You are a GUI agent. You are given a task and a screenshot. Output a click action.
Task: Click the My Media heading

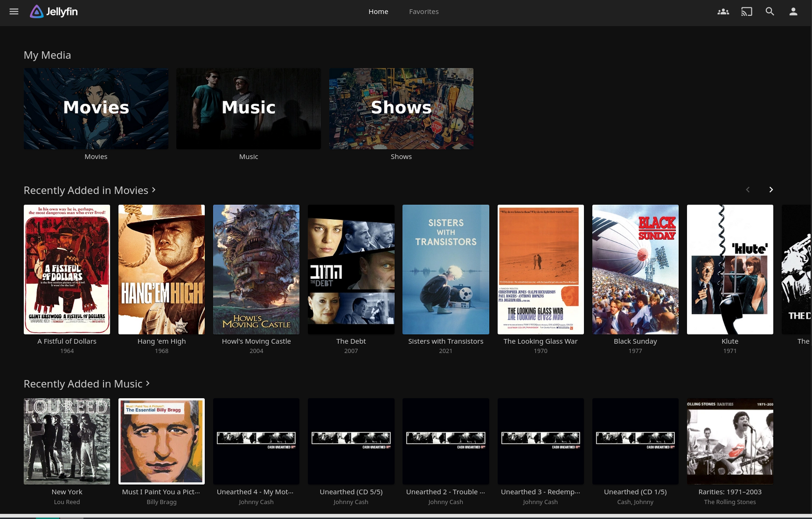tap(48, 55)
